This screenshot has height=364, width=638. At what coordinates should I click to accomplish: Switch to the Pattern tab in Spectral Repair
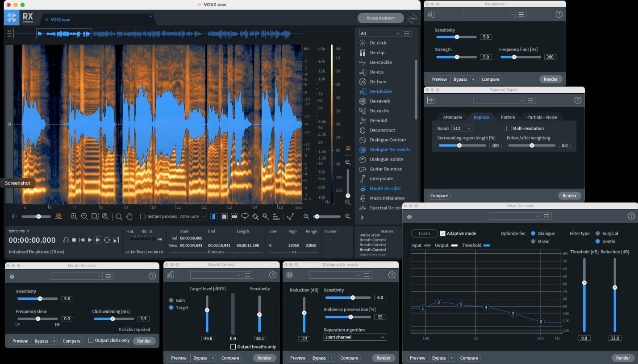[508, 117]
